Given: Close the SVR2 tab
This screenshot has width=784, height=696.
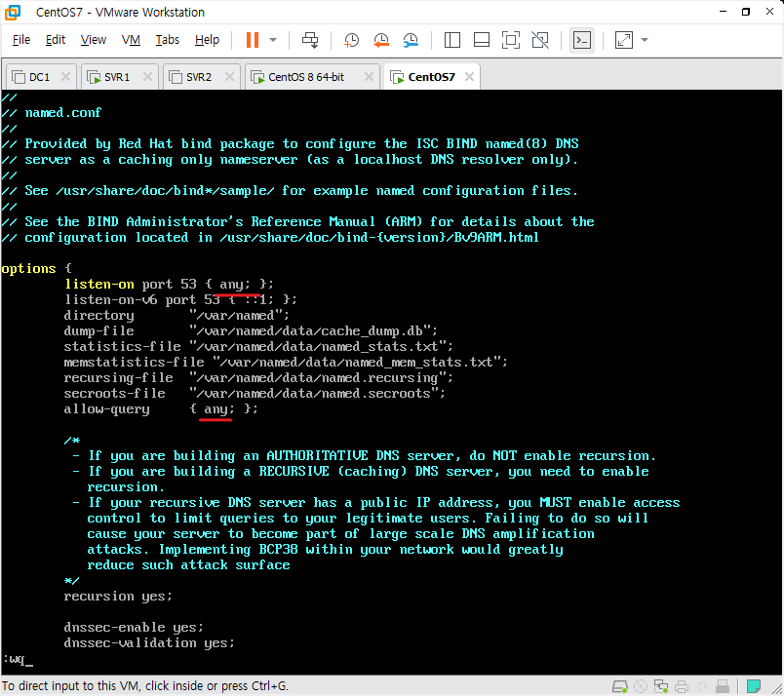Looking at the screenshot, I should click(x=229, y=76).
